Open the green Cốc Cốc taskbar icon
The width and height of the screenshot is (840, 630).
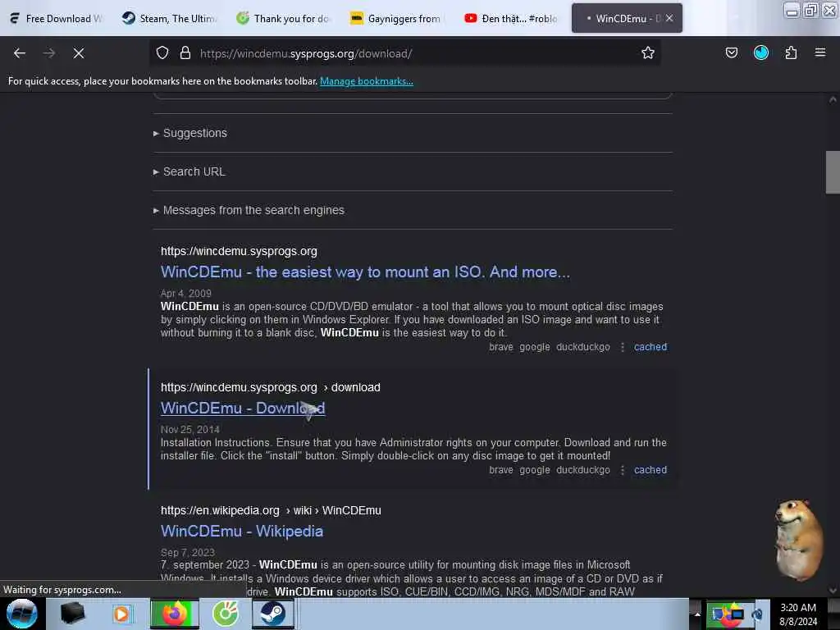click(226, 614)
